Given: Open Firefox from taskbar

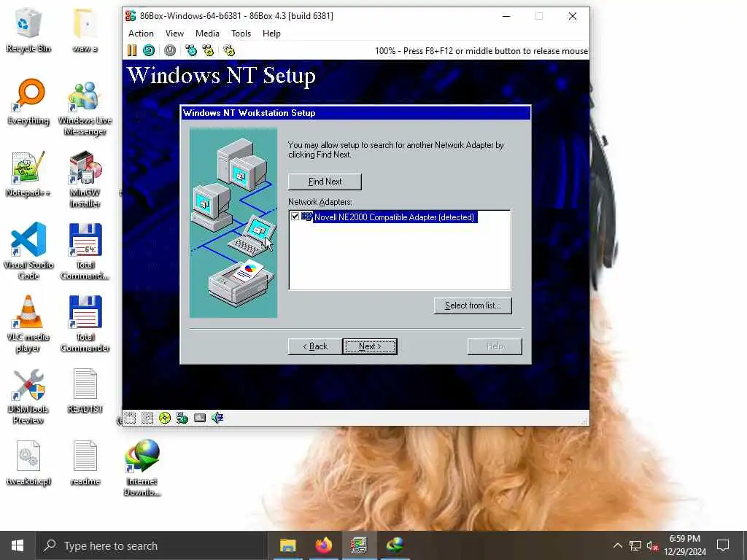Looking at the screenshot, I should coord(323,545).
